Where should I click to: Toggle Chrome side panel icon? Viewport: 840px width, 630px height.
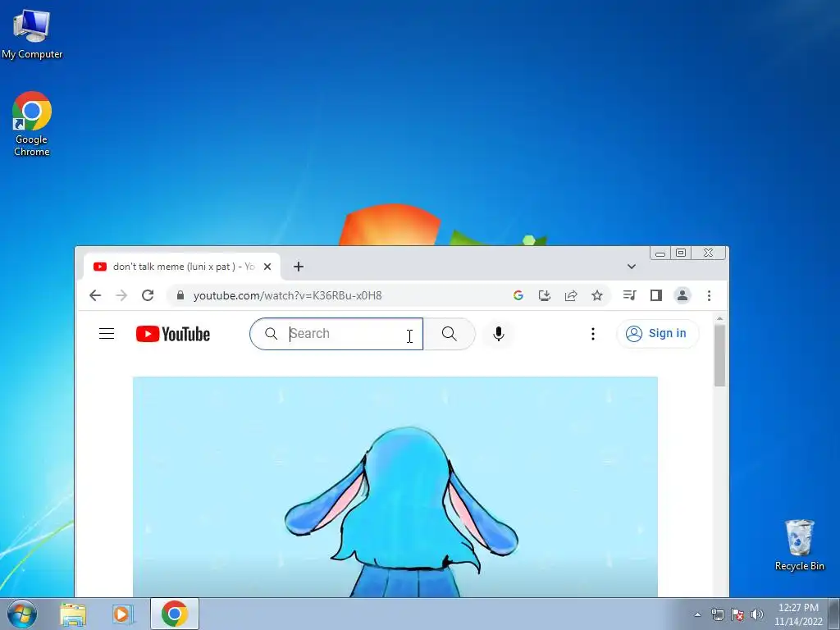point(656,295)
